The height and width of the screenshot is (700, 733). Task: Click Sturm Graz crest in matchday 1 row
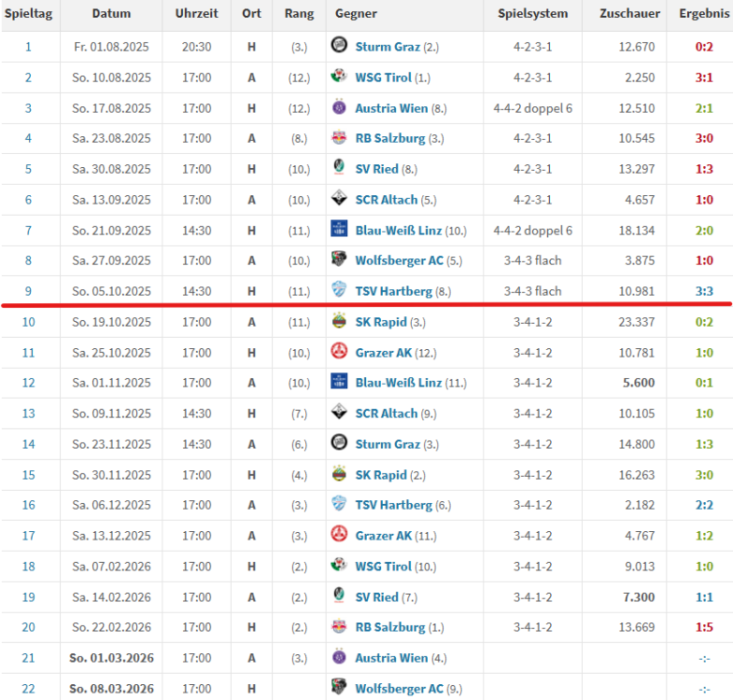click(340, 47)
